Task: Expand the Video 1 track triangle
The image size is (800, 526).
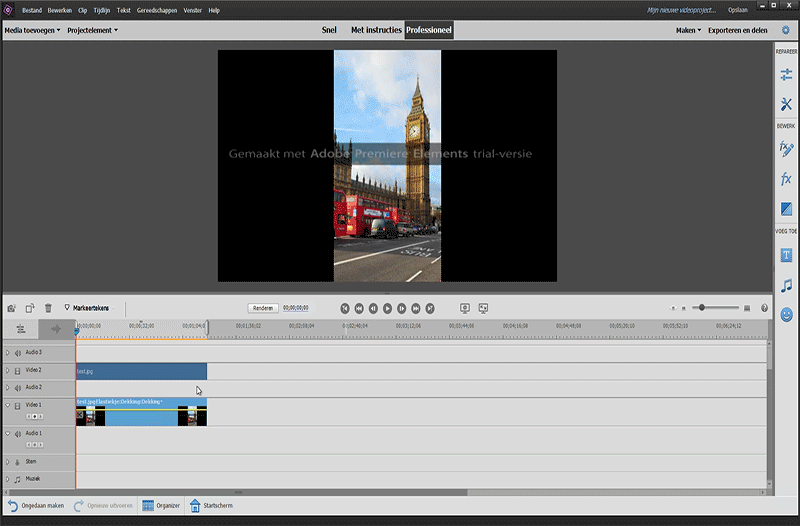Action: point(8,406)
